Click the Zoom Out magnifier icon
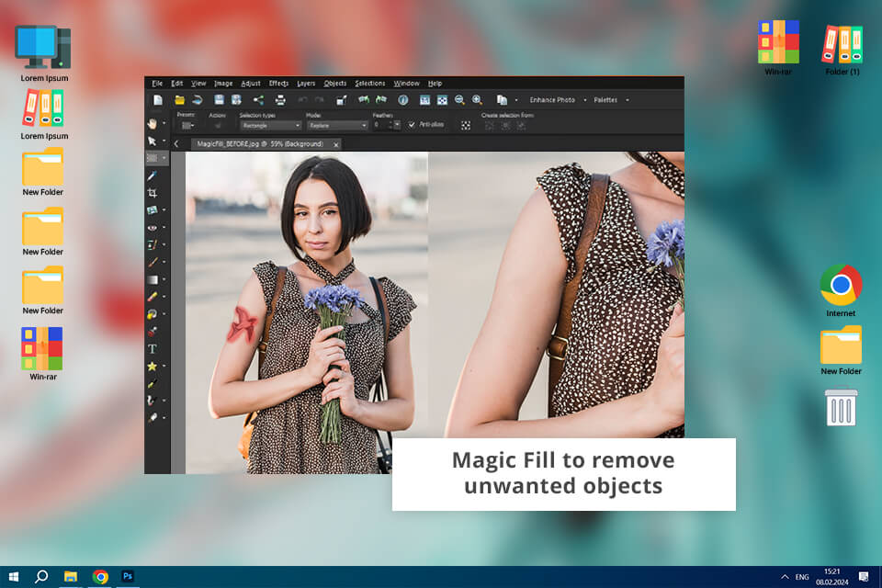Screen dimensions: 882x588 [459, 100]
